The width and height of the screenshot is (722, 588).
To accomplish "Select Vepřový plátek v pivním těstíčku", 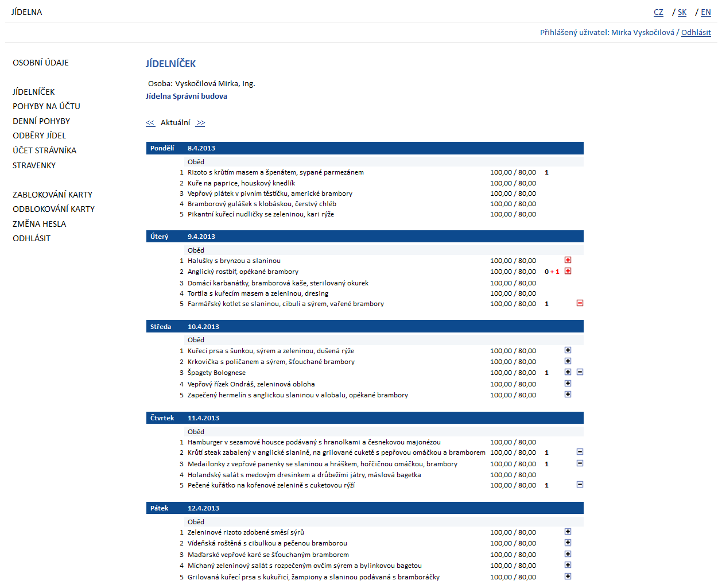I will (270, 194).
